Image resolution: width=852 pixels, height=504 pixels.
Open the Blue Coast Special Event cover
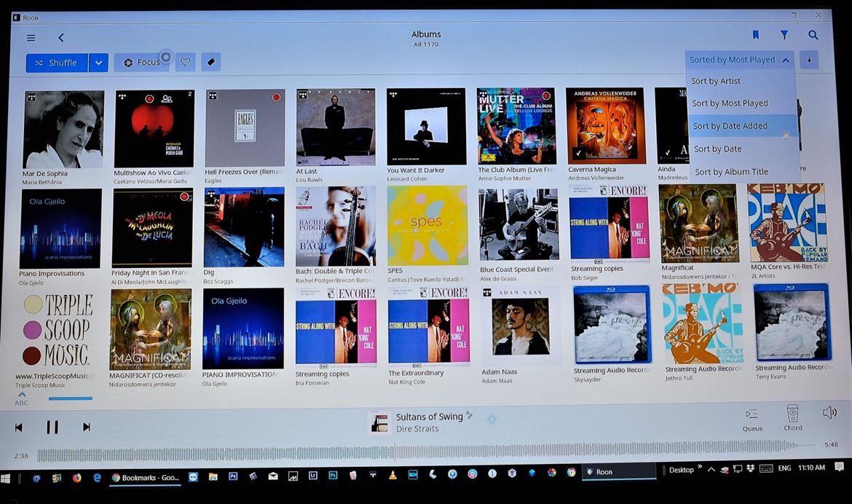click(x=518, y=225)
